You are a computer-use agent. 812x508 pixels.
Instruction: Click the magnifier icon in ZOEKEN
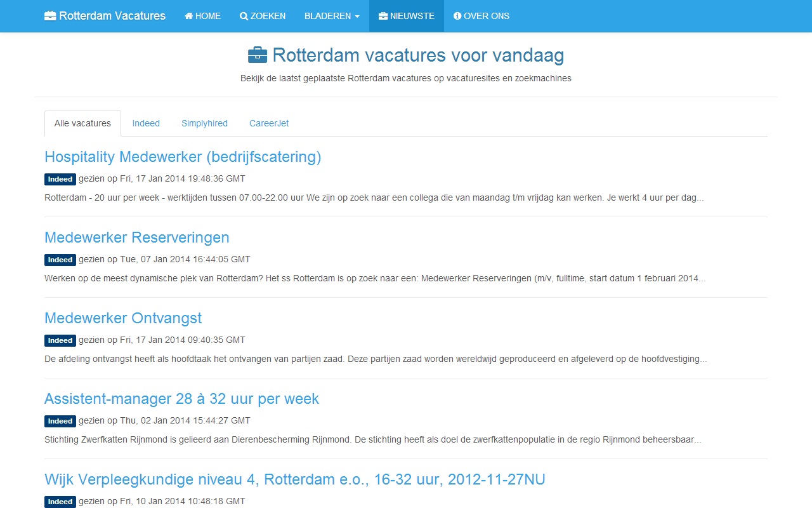(244, 16)
